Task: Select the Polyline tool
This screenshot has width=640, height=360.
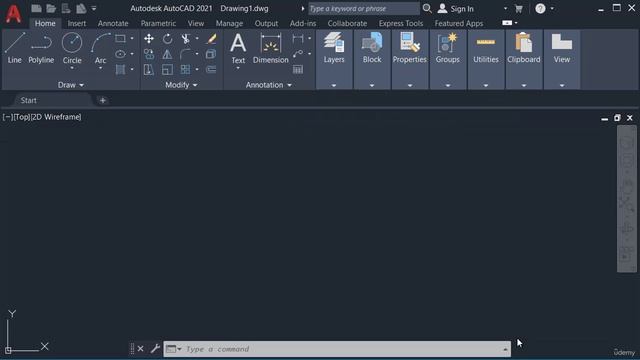Action: pos(41,48)
